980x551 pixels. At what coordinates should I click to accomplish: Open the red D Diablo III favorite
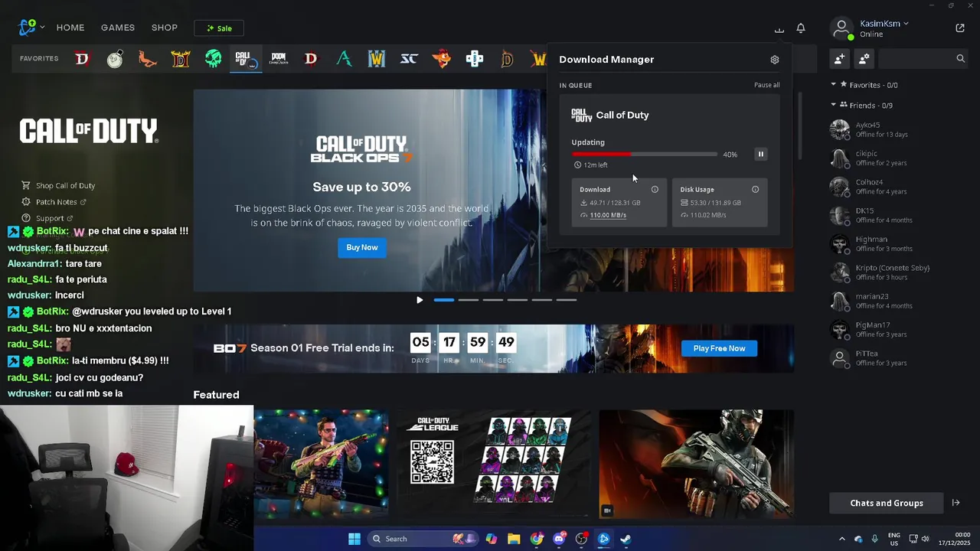click(x=311, y=59)
